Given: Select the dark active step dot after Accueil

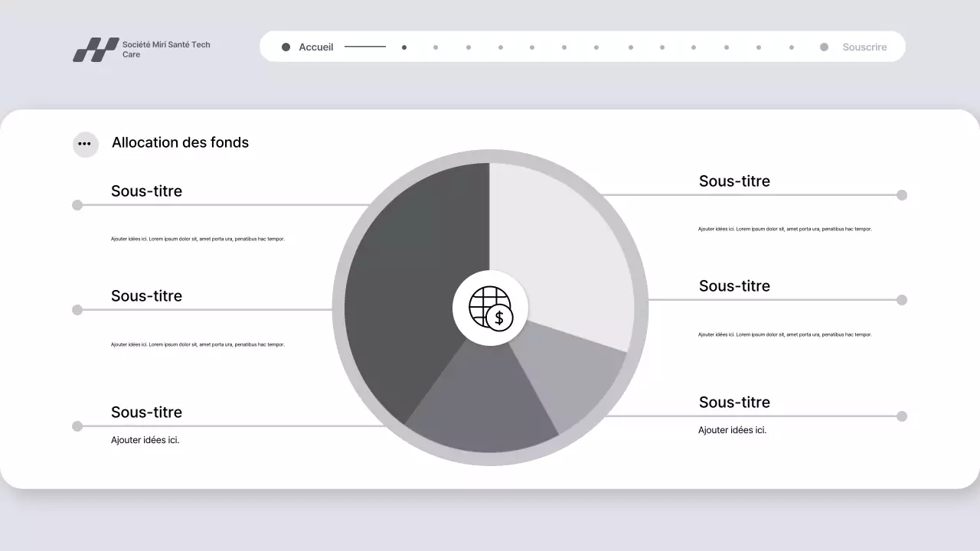Looking at the screenshot, I should [404, 47].
